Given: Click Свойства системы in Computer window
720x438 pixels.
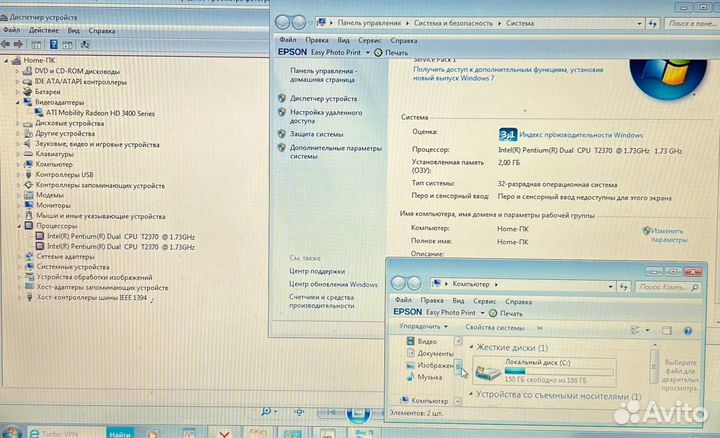Looking at the screenshot, I should (x=495, y=328).
